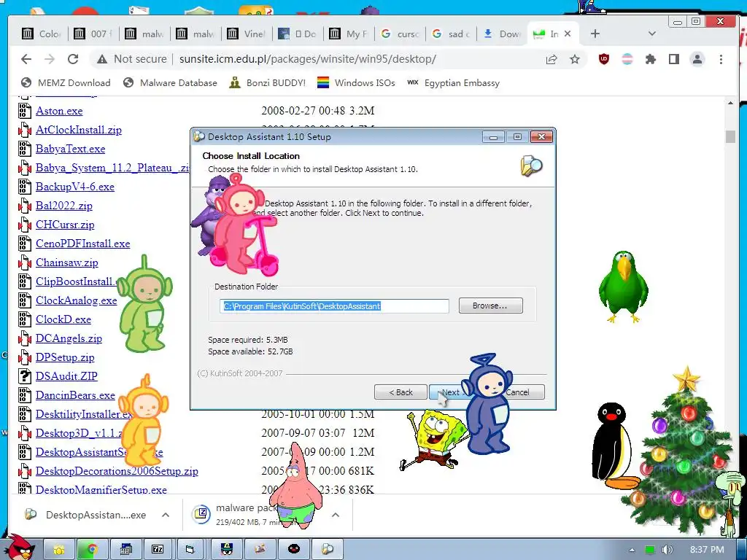Click the unknown file icon beside DSAudit.ZIP
This screenshot has height=560, width=747.
pyautogui.click(x=25, y=376)
